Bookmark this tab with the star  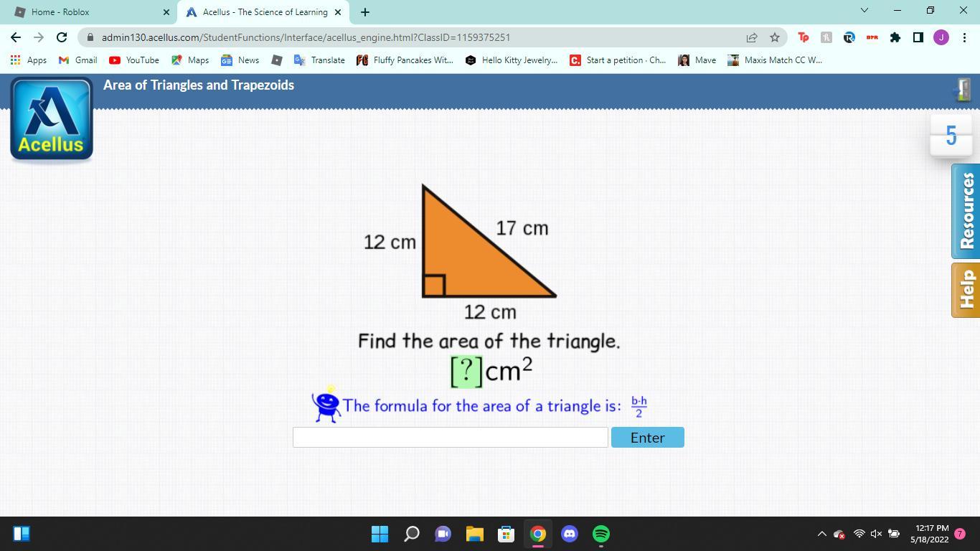click(x=774, y=37)
